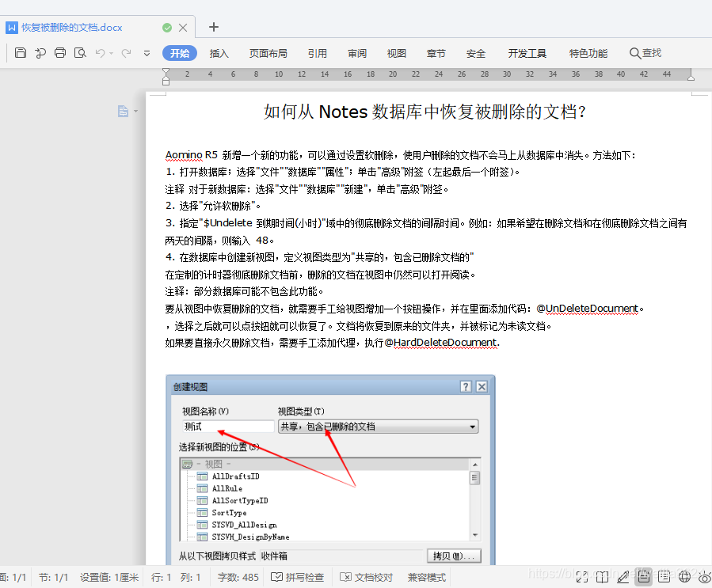This screenshot has width=712, height=588.
Task: Click the underlined Aomino word
Action: pos(184,155)
